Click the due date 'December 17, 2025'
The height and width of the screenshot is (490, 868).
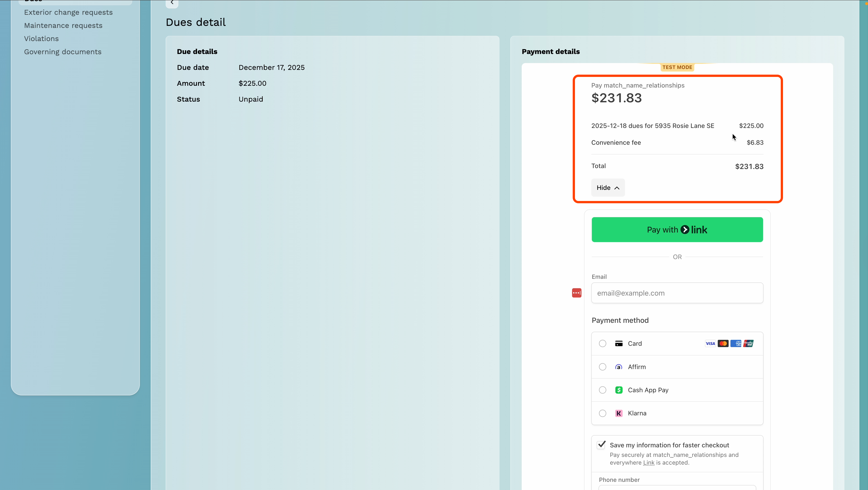272,67
